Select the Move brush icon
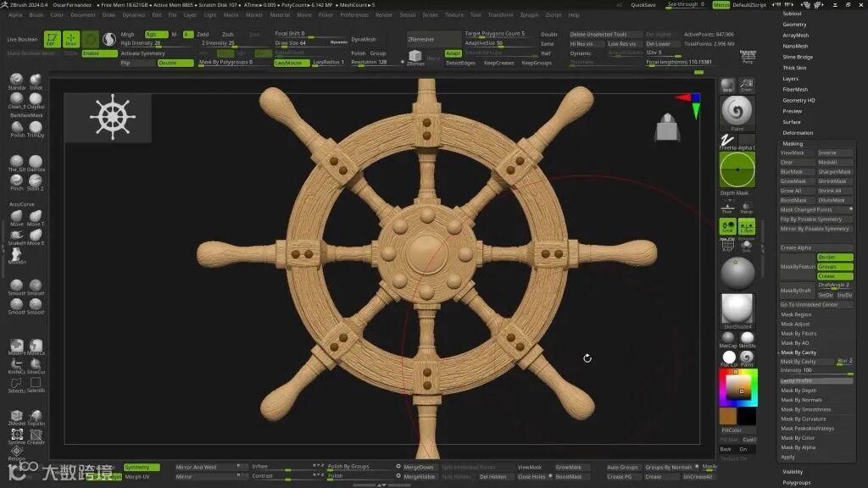Image resolution: width=868 pixels, height=488 pixels. [17, 216]
